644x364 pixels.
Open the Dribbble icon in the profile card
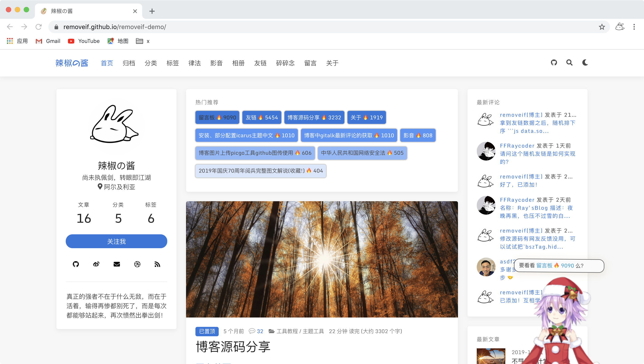point(137,264)
